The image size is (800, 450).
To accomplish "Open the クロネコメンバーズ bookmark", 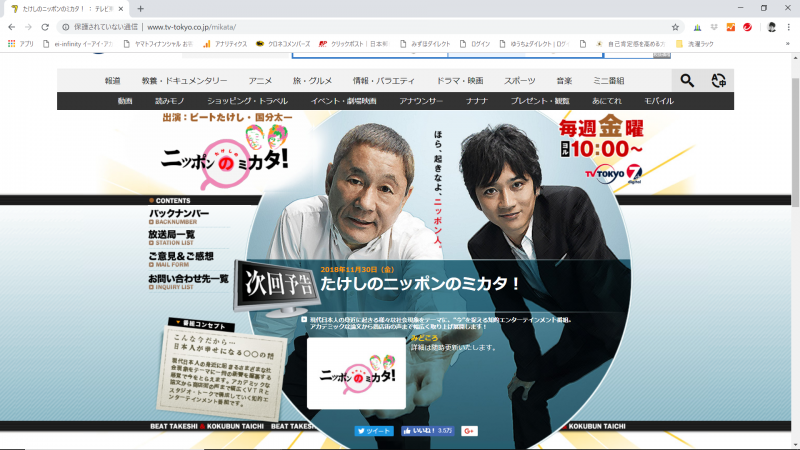I will coord(283,44).
